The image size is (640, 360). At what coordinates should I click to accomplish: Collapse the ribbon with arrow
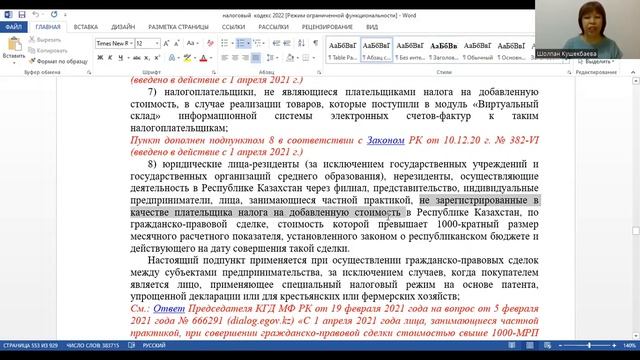pos(633,72)
